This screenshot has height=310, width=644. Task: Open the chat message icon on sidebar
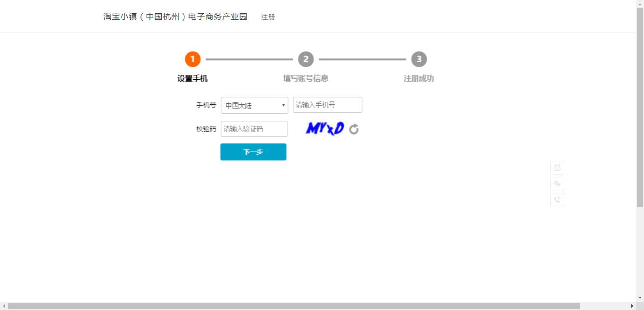pos(557,184)
